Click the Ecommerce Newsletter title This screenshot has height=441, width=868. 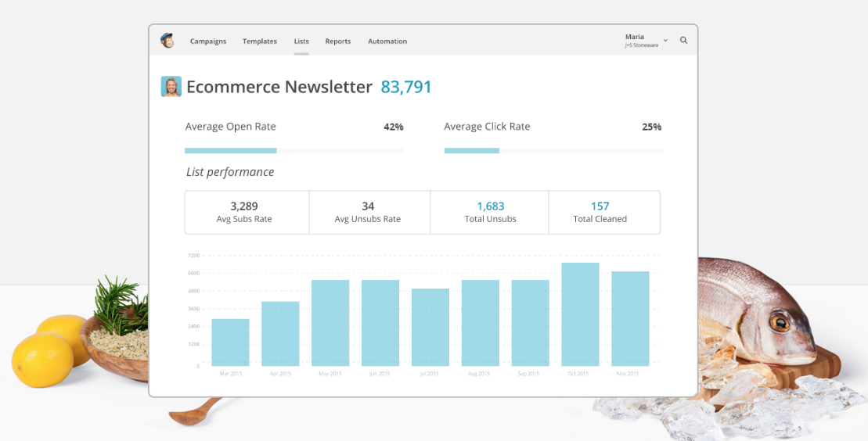coord(279,87)
